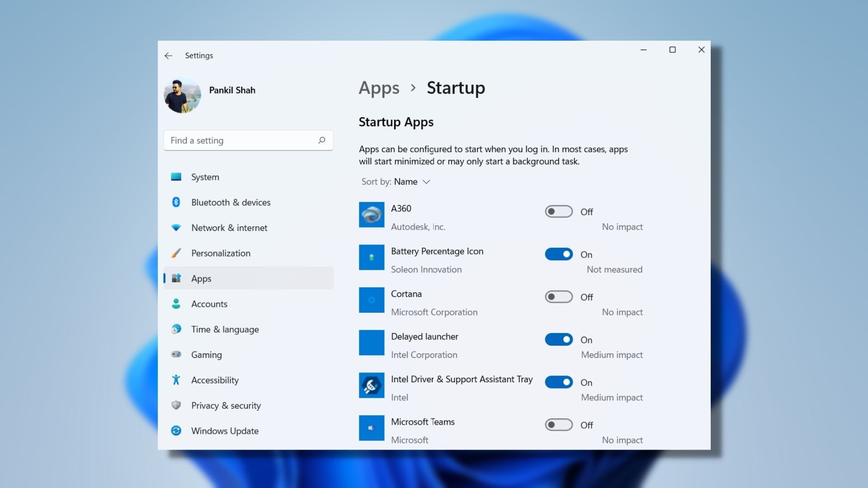The image size is (868, 488).
Task: Click the Accounts person icon
Action: pyautogui.click(x=176, y=304)
